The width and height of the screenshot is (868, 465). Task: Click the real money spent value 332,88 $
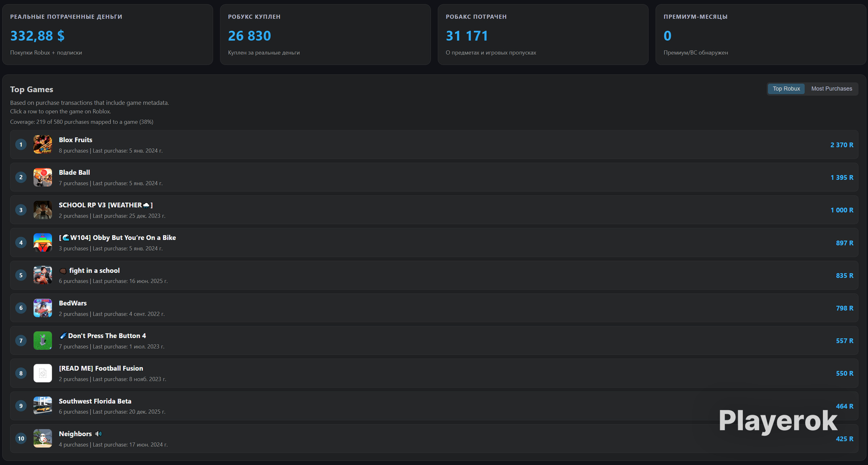coord(37,36)
